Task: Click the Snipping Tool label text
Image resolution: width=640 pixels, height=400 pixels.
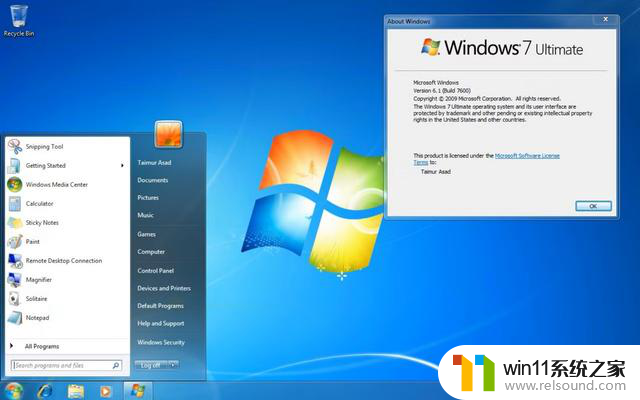Action: click(x=44, y=147)
